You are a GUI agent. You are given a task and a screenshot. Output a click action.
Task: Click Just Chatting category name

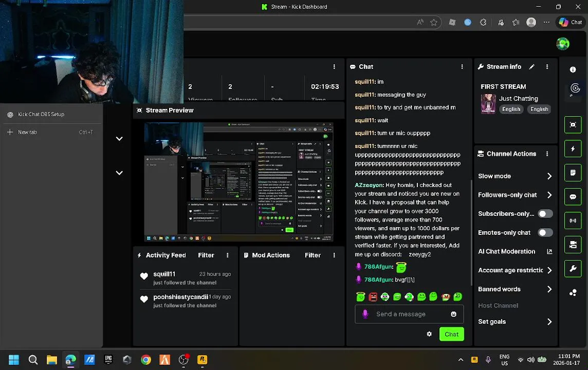click(x=518, y=99)
